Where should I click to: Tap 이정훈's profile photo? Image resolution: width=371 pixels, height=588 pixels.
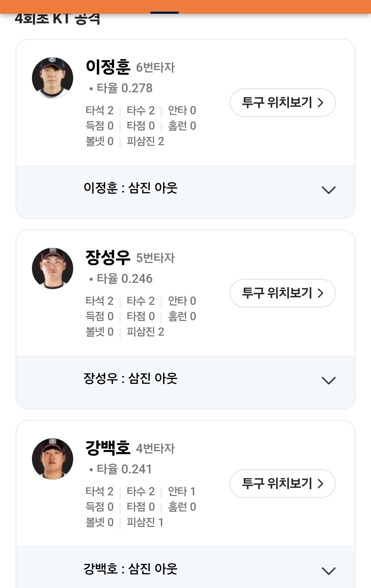[x=53, y=78]
